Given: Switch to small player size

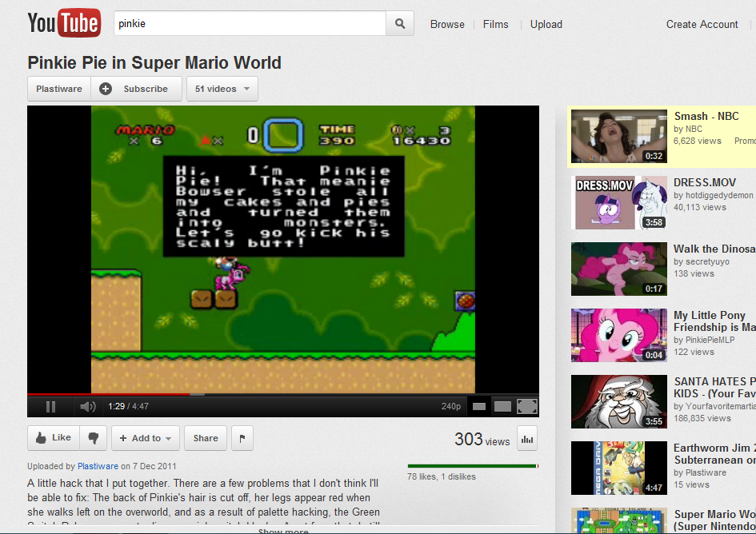Looking at the screenshot, I should [x=478, y=407].
